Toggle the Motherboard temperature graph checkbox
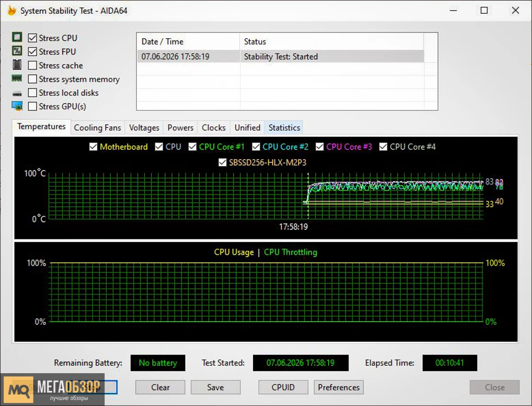The image size is (532, 406). [93, 147]
